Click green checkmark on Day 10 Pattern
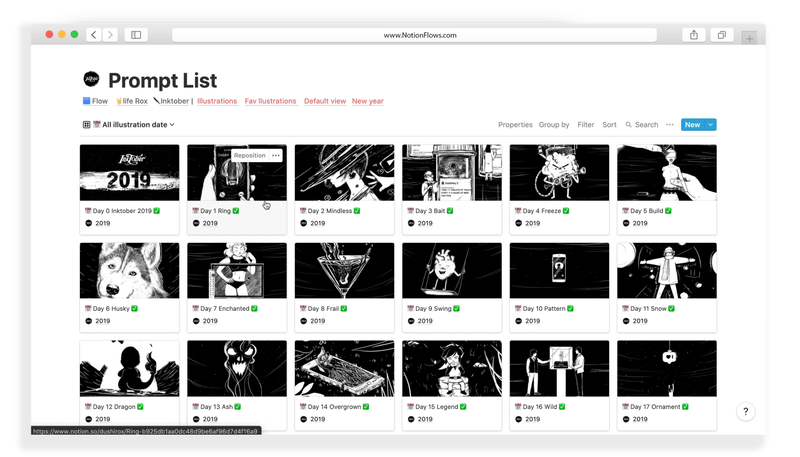The height and width of the screenshot is (457, 800). point(571,309)
